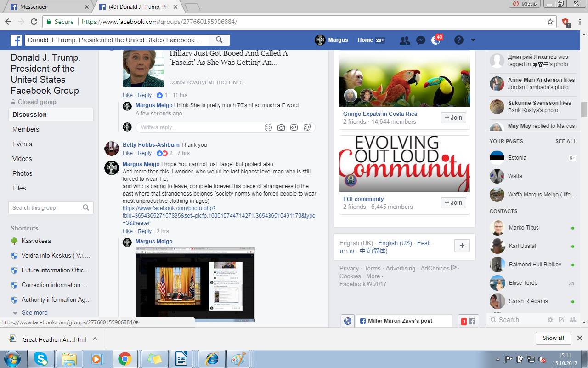Click the Home link in header
The image size is (588, 368).
365,40
